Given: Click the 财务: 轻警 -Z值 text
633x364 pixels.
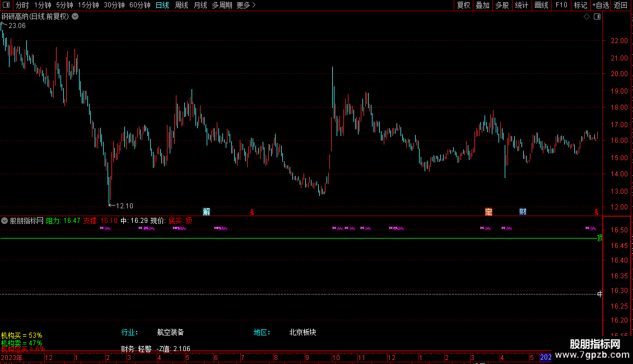Looking at the screenshot, I should pyautogui.click(x=155, y=349).
